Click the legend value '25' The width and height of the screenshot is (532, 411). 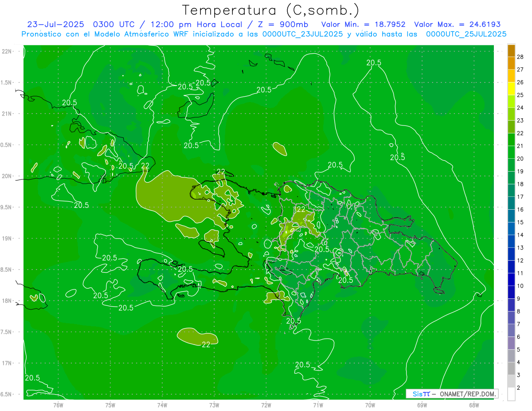pyautogui.click(x=520, y=95)
